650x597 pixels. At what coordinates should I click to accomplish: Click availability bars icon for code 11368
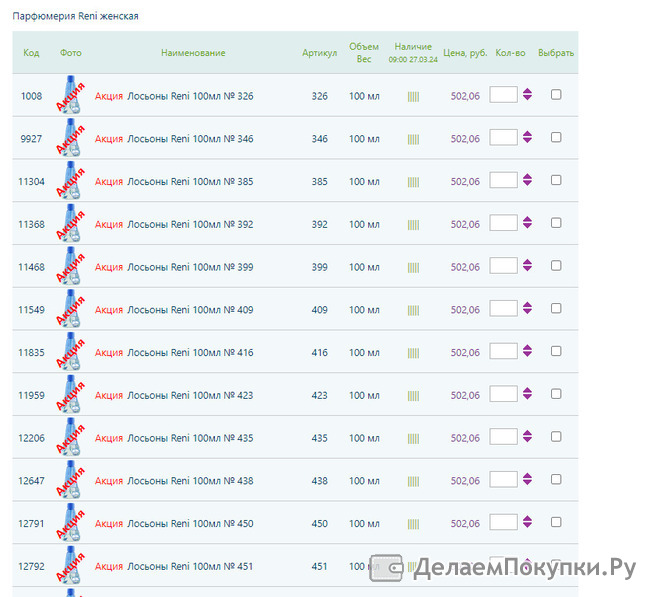(413, 225)
